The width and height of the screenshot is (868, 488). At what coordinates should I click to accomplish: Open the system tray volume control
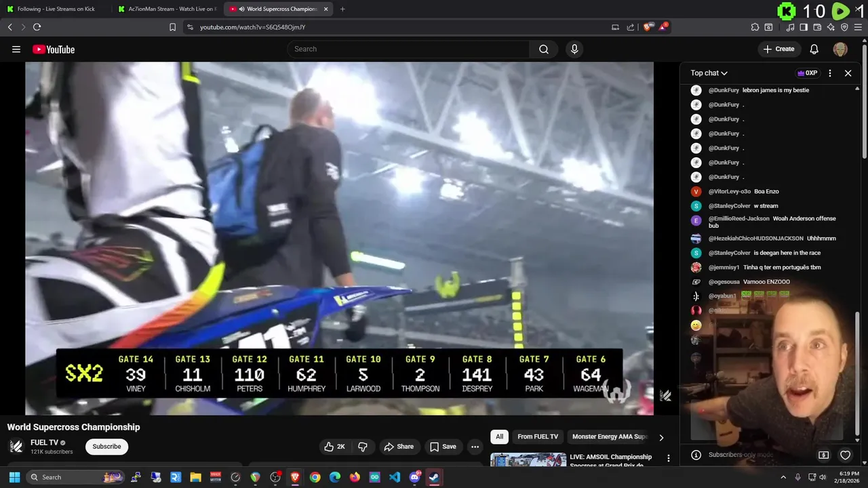(x=823, y=477)
